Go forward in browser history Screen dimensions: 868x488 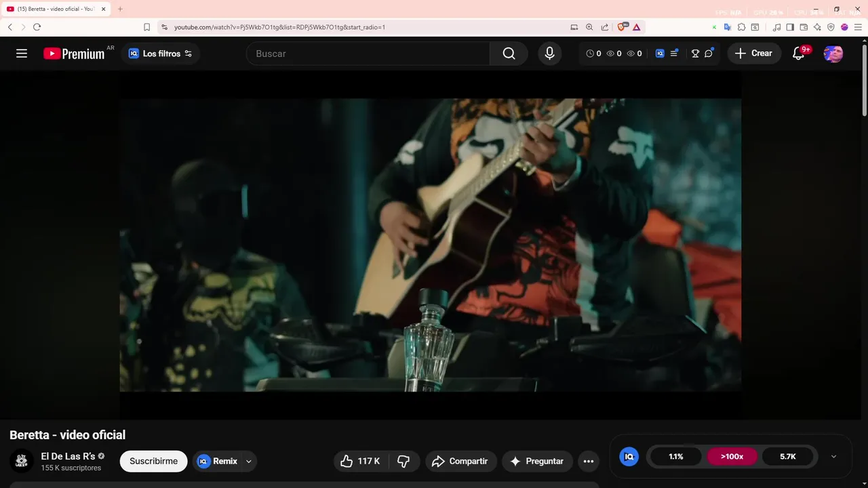click(24, 27)
